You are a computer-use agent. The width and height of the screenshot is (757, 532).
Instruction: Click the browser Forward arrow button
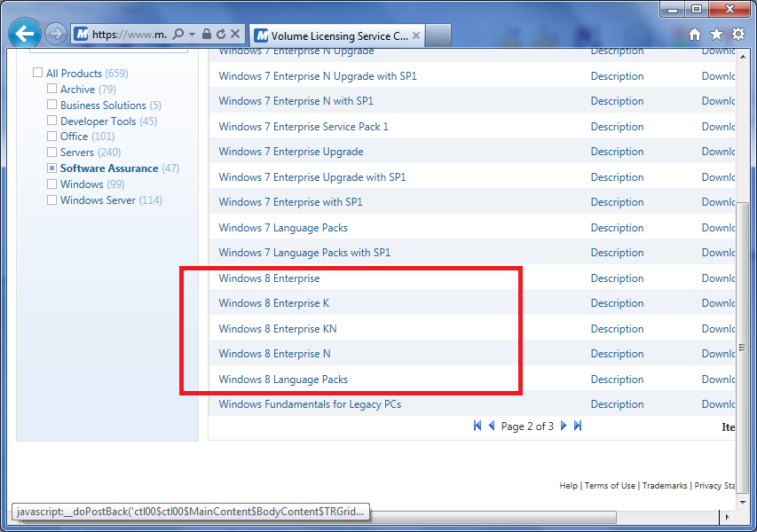56,34
